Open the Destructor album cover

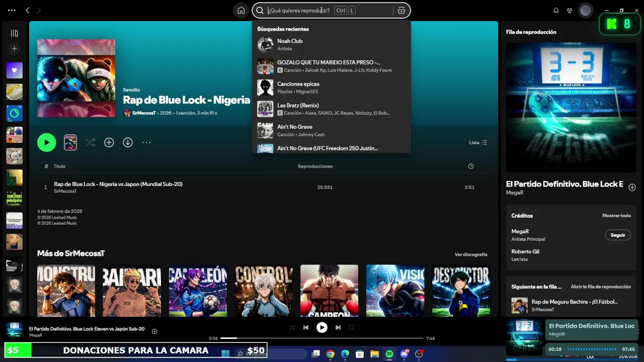coord(461,291)
